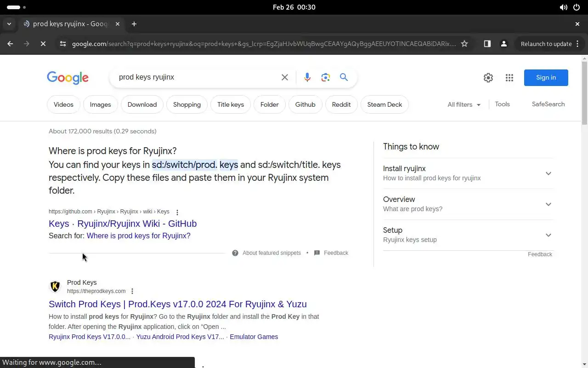Viewport: 588px width, 368px height.
Task: Open SafeSearch settings
Action: point(548,104)
